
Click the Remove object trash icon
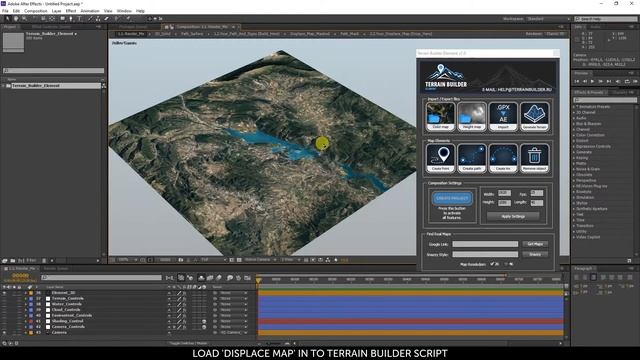tap(535, 158)
